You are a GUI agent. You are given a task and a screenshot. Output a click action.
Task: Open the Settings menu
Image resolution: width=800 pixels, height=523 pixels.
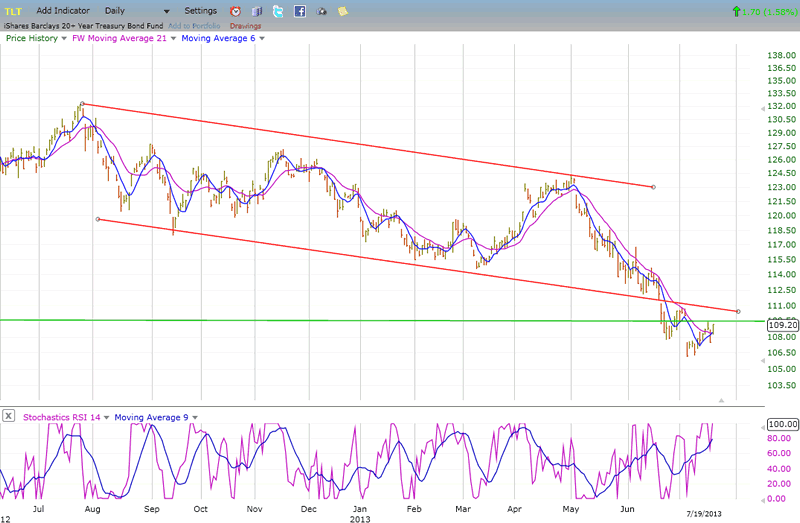click(200, 10)
